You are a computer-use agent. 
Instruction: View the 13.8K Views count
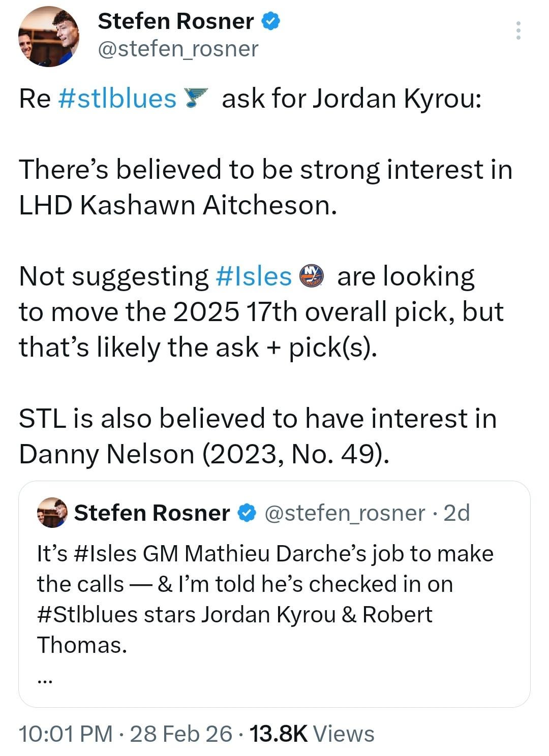[312, 734]
